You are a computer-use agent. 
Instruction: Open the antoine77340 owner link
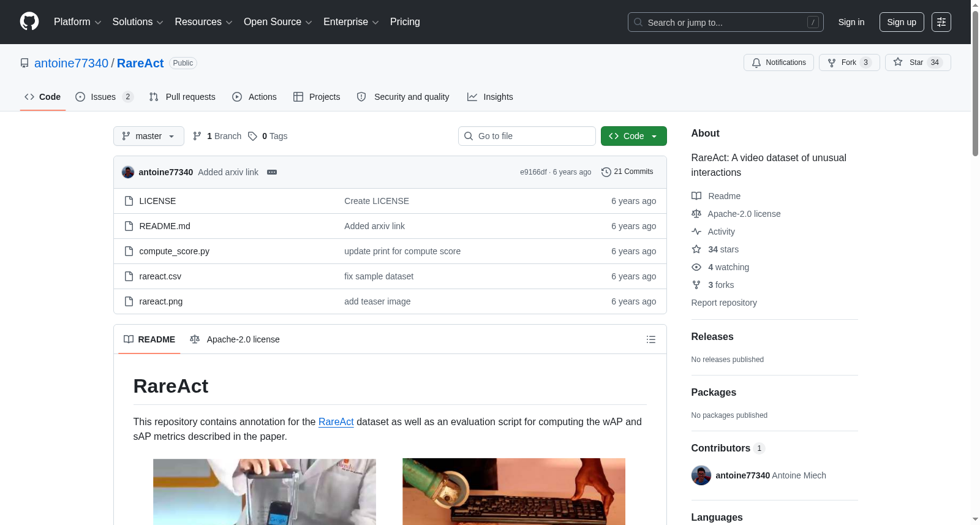(71, 63)
